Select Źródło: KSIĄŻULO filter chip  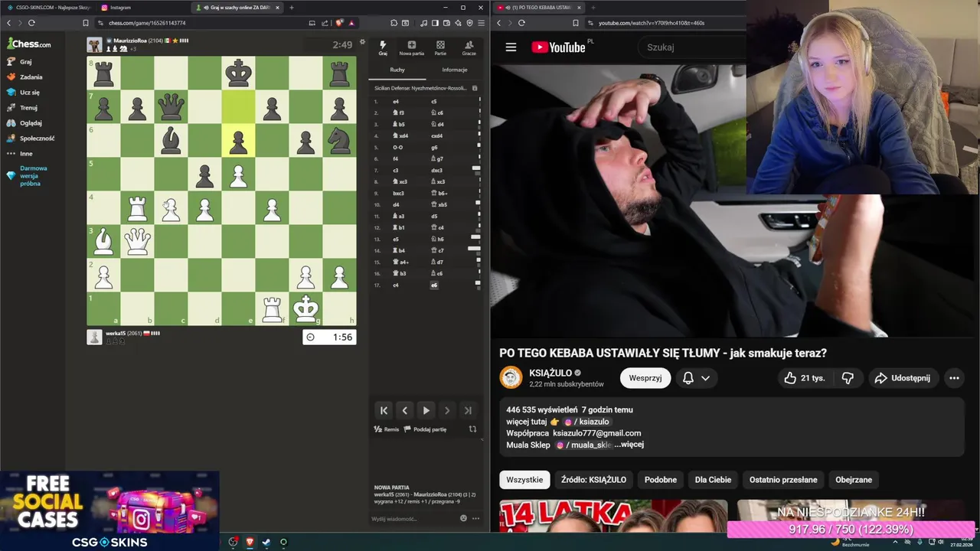point(593,480)
